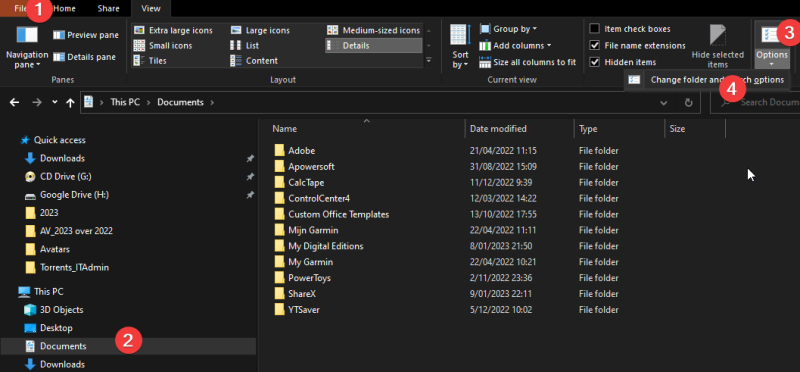Click the Options button

pyautogui.click(x=772, y=45)
